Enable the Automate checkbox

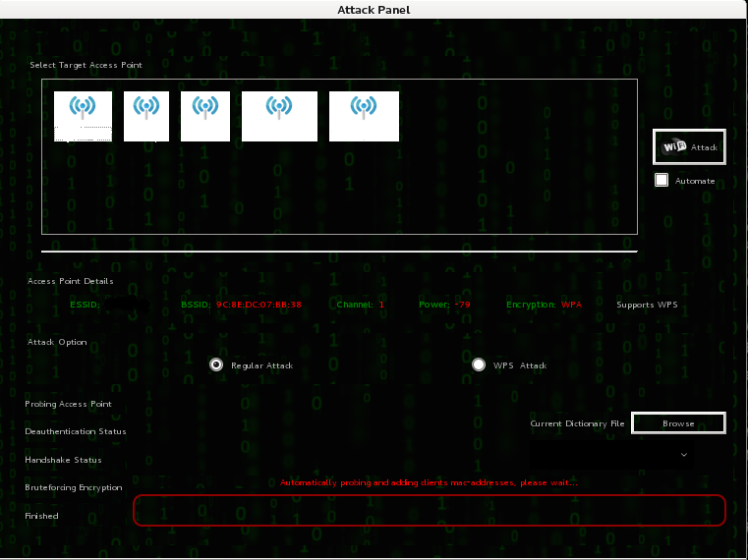(662, 181)
